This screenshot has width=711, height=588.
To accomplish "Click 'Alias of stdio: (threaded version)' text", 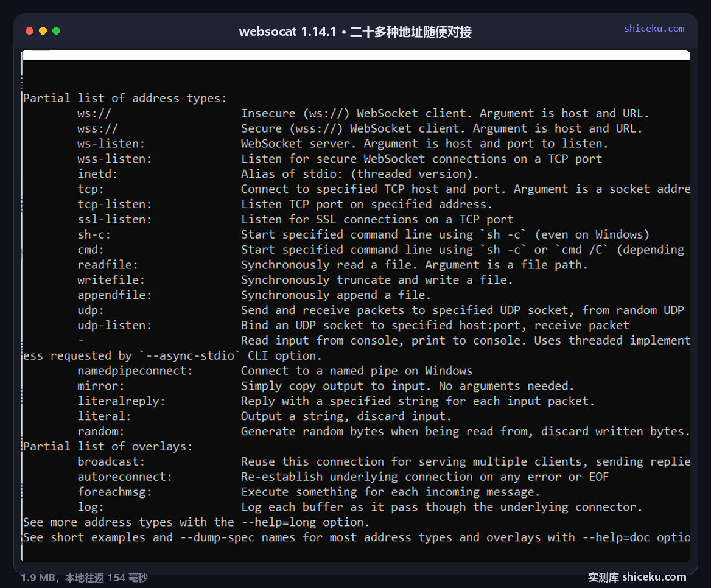I will [x=360, y=174].
